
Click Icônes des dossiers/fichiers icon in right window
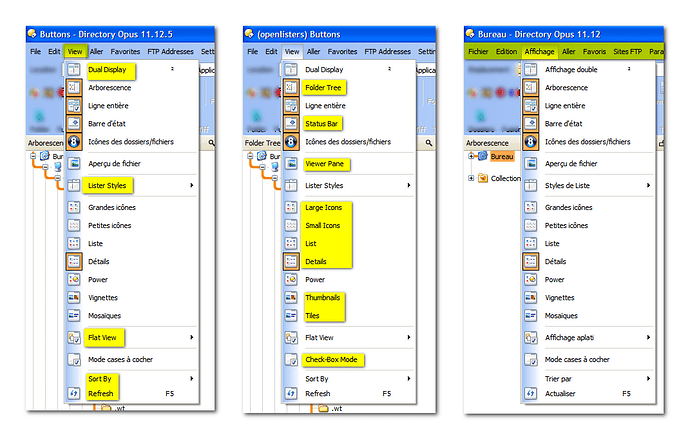click(x=531, y=142)
